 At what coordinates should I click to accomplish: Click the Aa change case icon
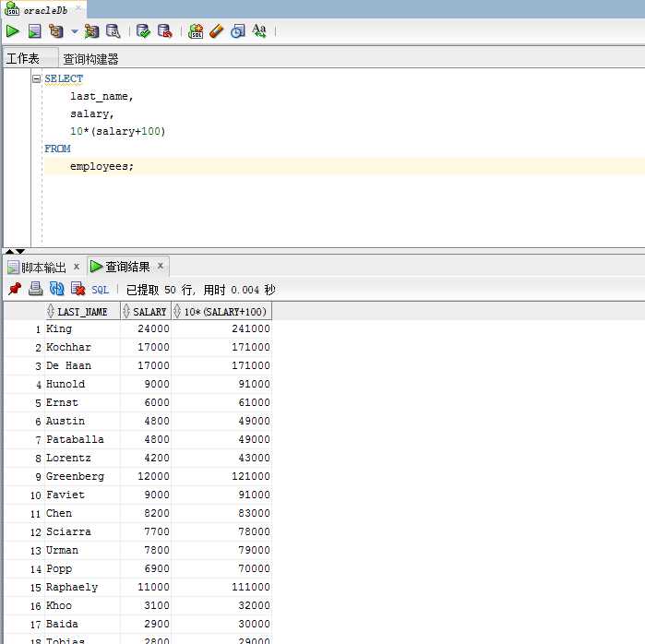[x=259, y=30]
